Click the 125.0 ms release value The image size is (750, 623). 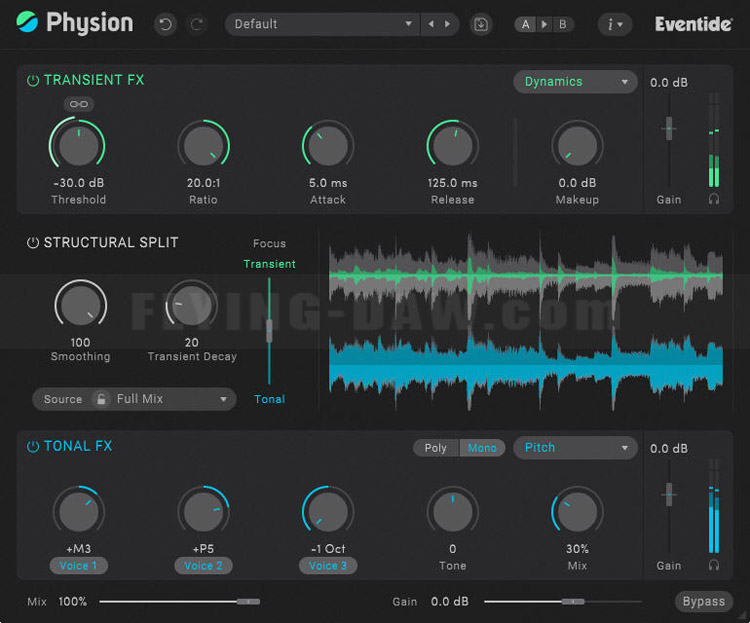pos(452,183)
